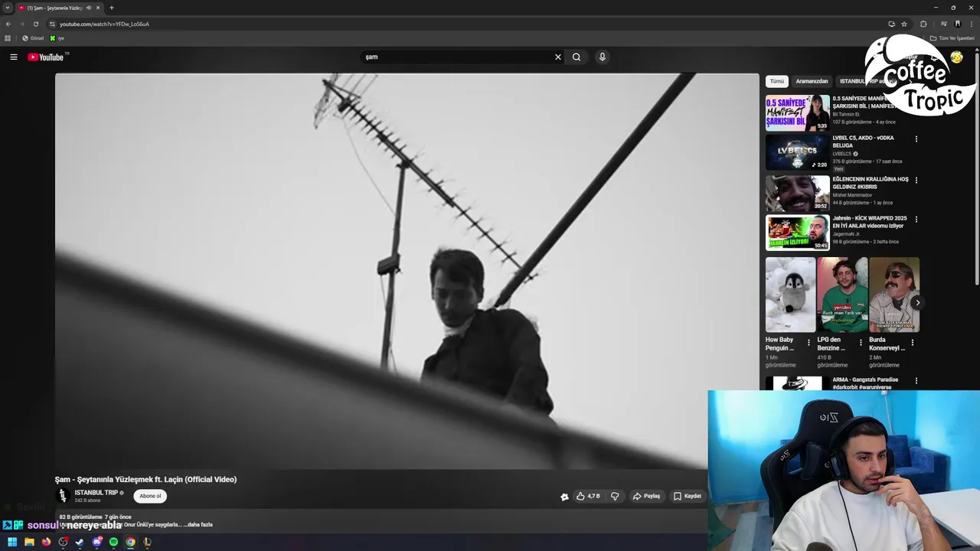Select the 'Tümü' filter chip
Screen dimensions: 980x551
tap(777, 81)
